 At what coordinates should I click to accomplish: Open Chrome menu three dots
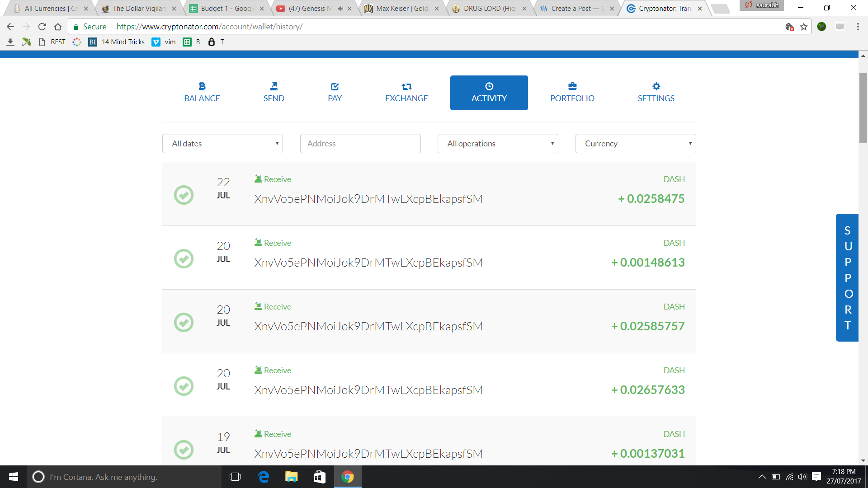pyautogui.click(x=858, y=27)
